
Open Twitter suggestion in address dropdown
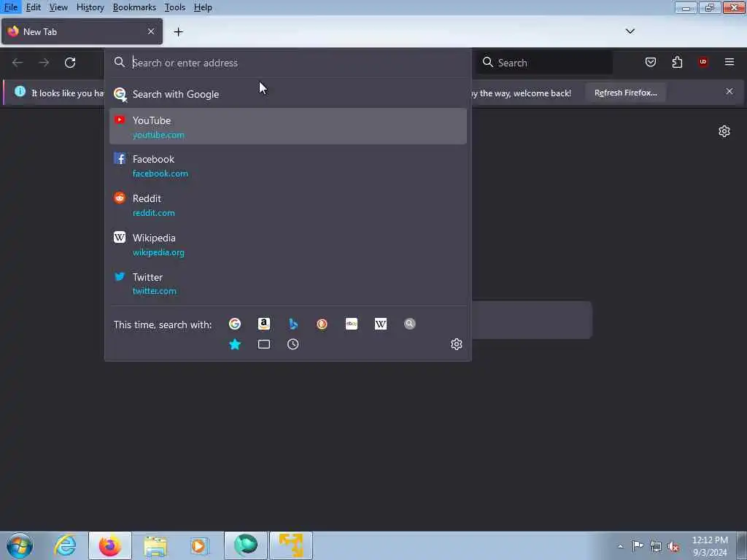[287, 284]
